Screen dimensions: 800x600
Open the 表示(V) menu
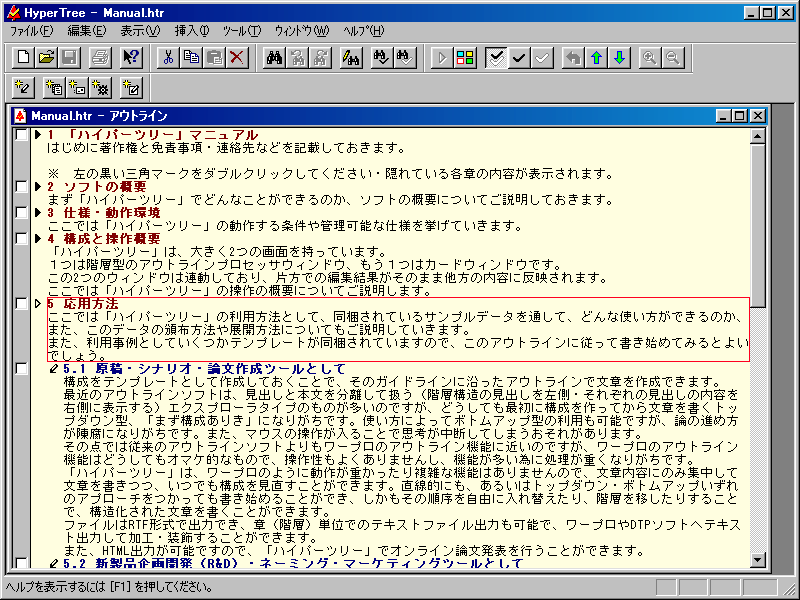click(140, 31)
